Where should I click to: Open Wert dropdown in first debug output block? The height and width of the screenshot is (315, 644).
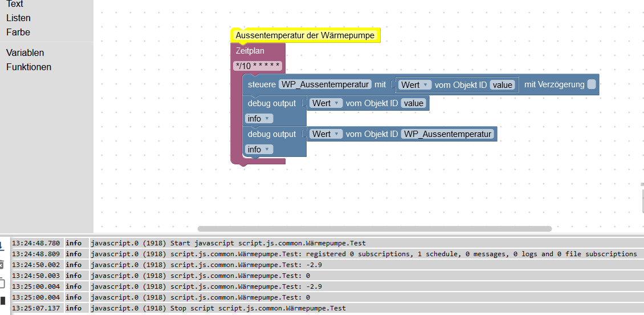(x=326, y=103)
